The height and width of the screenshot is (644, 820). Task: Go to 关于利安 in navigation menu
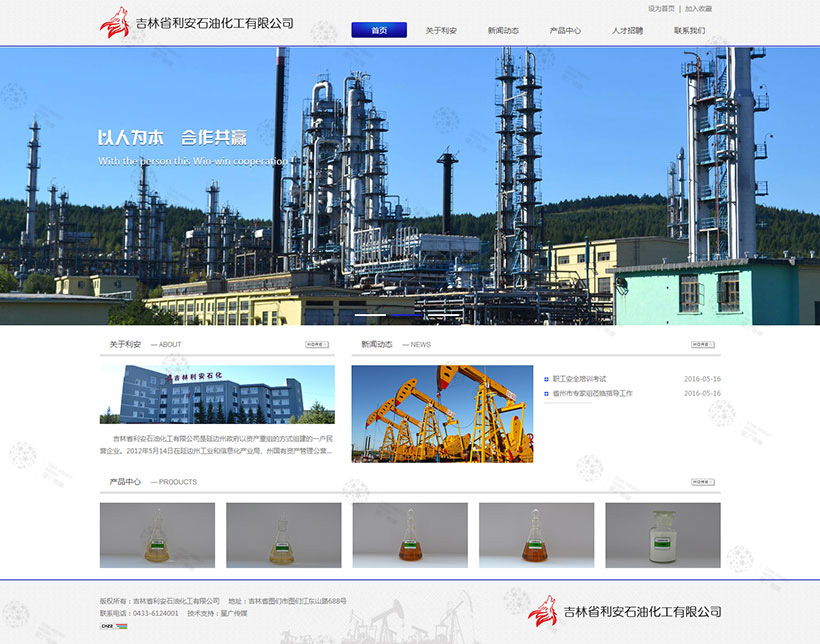point(441,30)
